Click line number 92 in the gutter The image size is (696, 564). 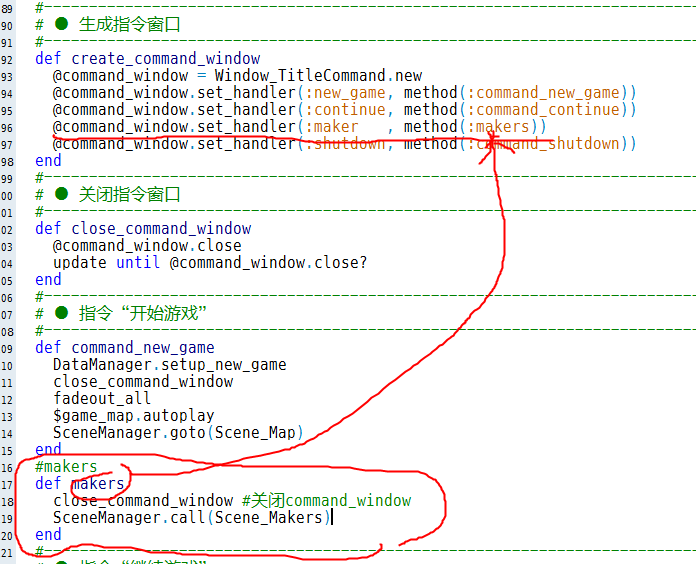pyautogui.click(x=7, y=60)
